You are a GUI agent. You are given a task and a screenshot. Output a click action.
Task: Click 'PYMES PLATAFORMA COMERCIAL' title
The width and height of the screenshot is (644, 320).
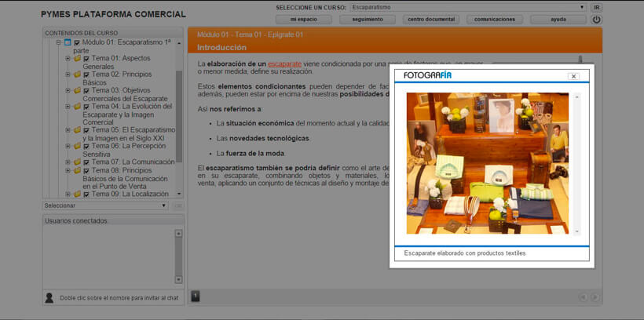[x=113, y=14]
